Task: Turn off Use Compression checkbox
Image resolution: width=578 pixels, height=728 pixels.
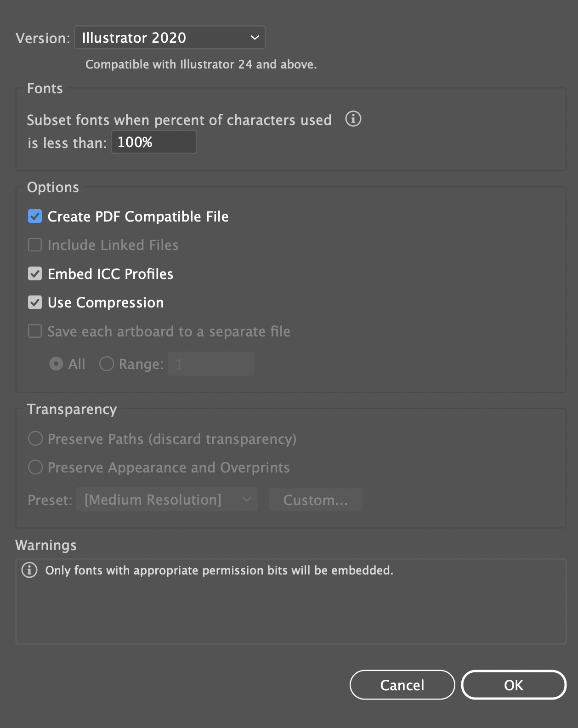Action: tap(35, 302)
